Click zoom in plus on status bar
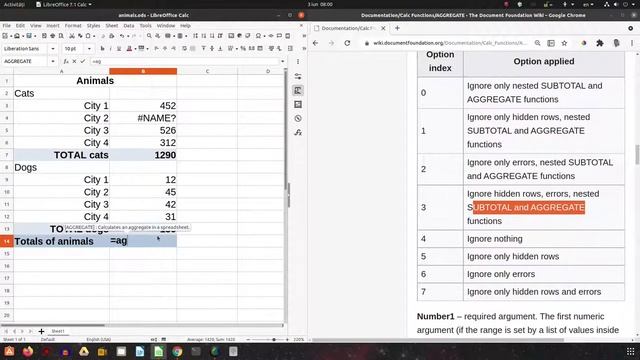This screenshot has width=640, height=360. pos(287,339)
